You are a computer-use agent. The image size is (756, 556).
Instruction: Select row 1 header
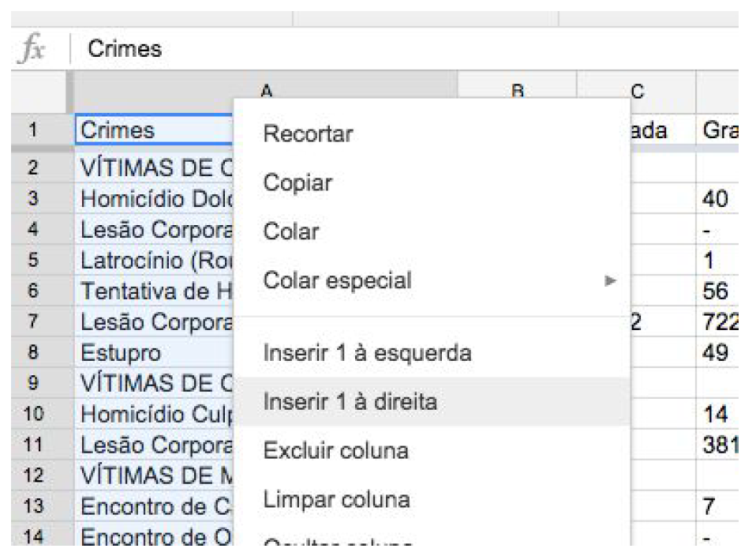click(32, 131)
